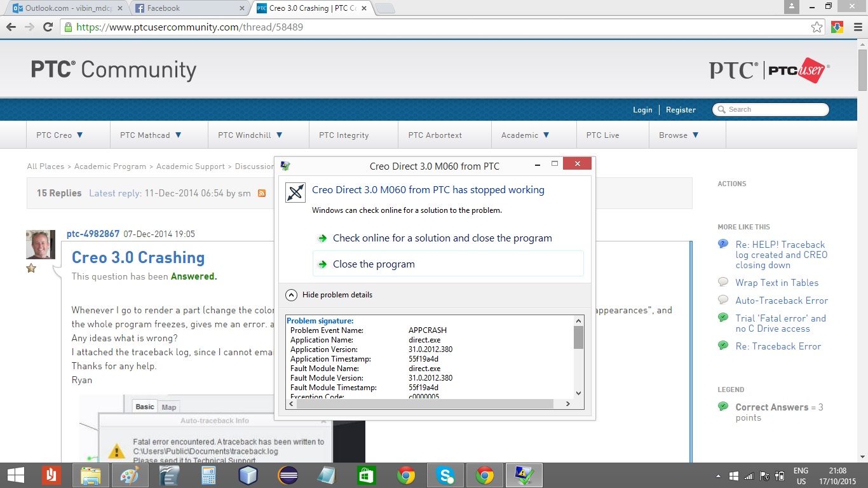The width and height of the screenshot is (868, 488).
Task: Open Windows Store from the taskbar
Action: point(367,475)
